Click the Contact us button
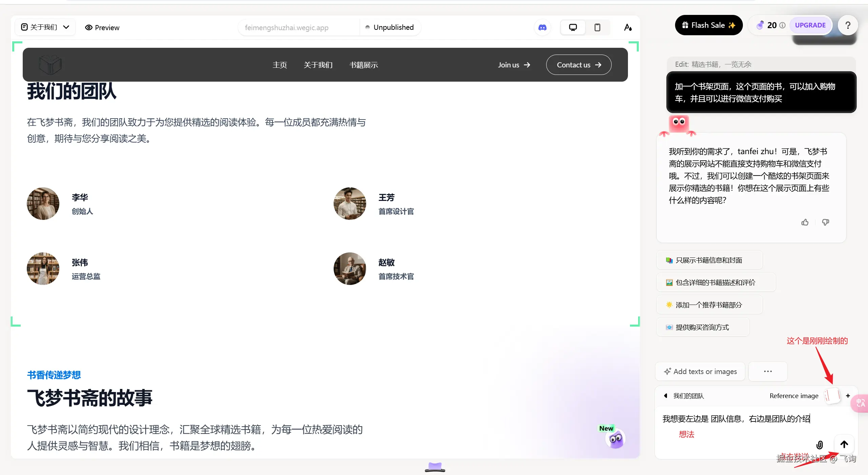Viewport: 868px width, 475px height. 578,65
